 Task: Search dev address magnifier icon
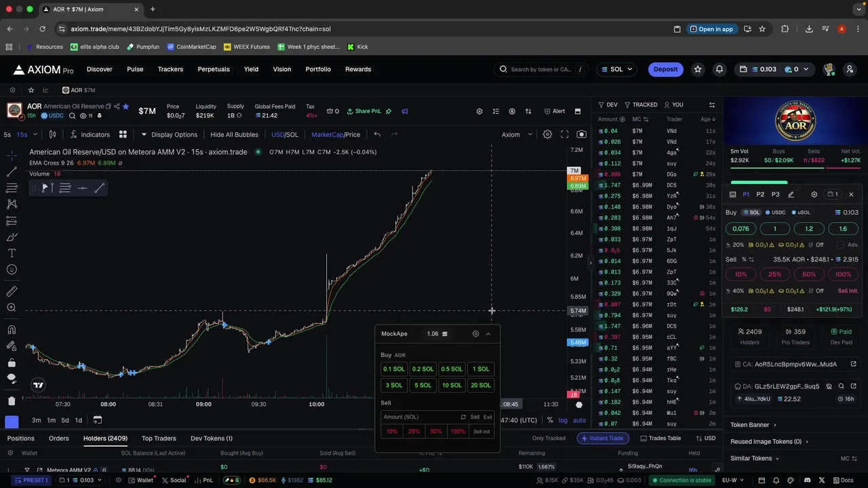[841, 386]
